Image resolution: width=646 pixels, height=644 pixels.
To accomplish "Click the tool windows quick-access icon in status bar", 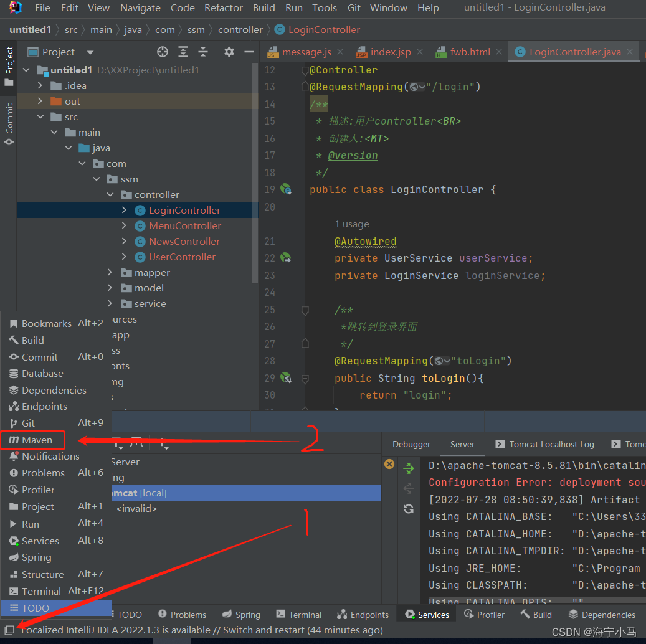I will click(x=9, y=630).
